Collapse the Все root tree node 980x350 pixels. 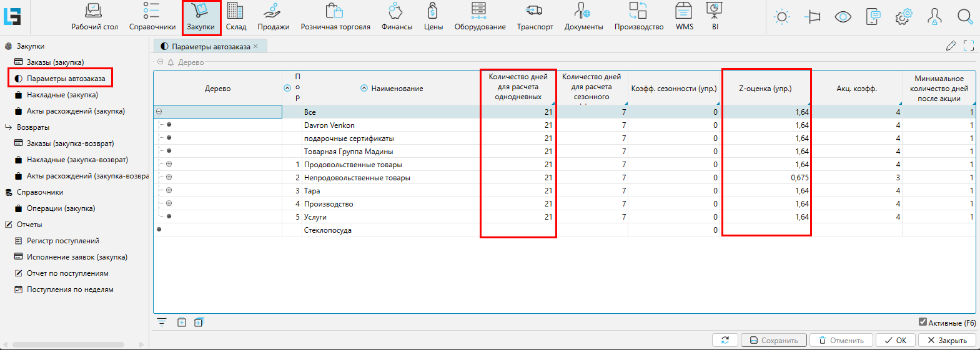click(x=159, y=112)
